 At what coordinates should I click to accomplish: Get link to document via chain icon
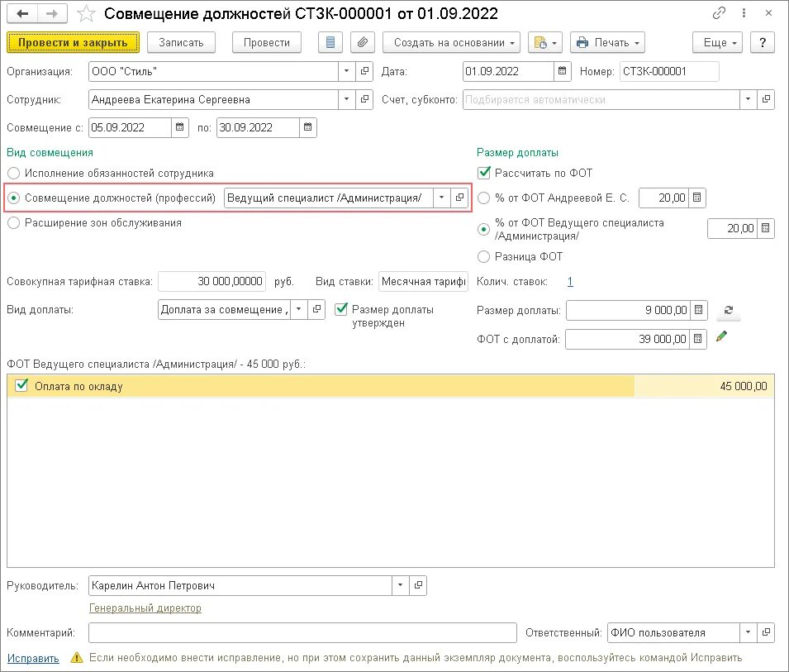pos(719,13)
